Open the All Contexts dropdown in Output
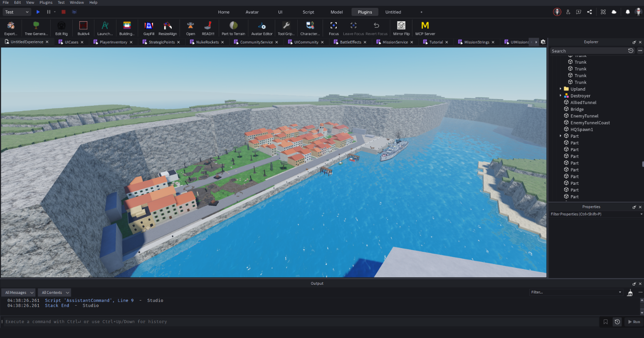This screenshot has width=644, height=338. 54,293
